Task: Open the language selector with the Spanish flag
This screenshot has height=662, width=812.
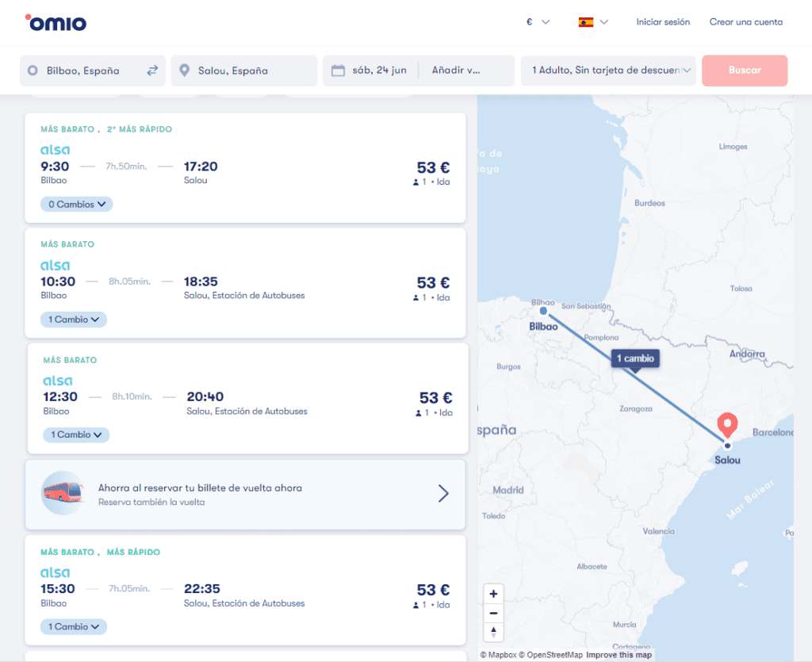Action: (x=593, y=21)
